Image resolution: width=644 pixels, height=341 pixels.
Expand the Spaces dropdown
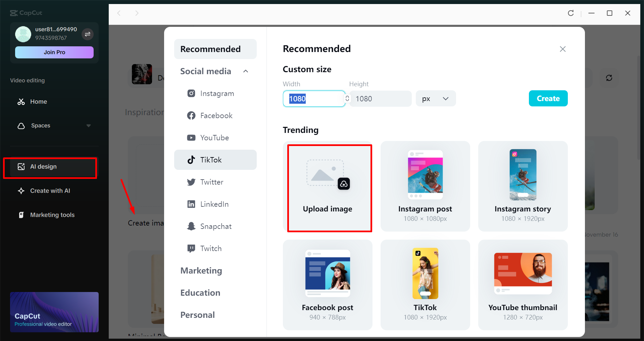[89, 126]
